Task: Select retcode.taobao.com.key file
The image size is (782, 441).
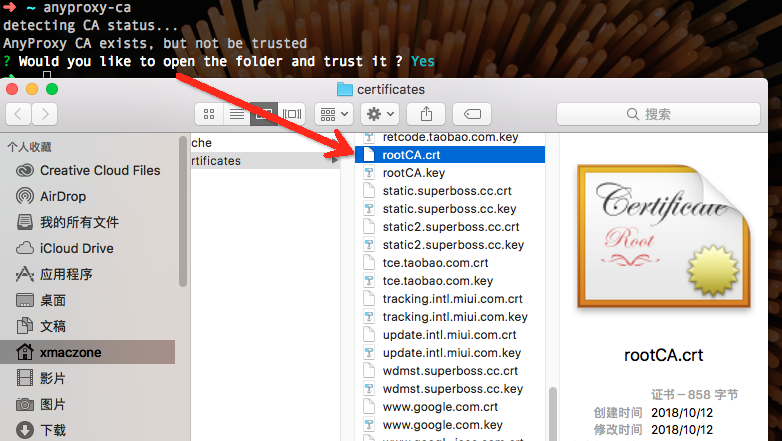Action: (450, 137)
